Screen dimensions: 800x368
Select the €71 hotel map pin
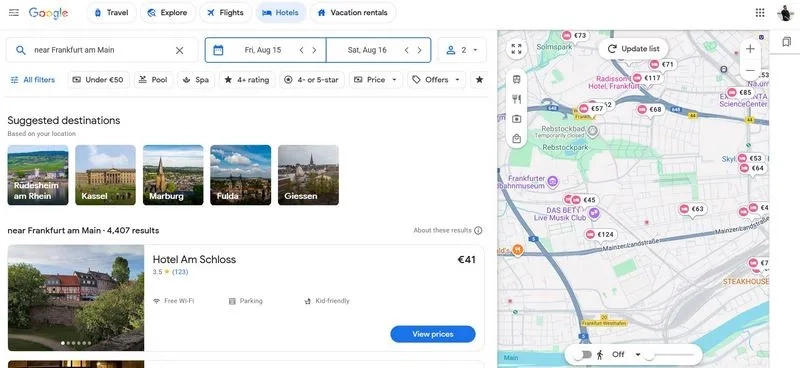pos(662,65)
